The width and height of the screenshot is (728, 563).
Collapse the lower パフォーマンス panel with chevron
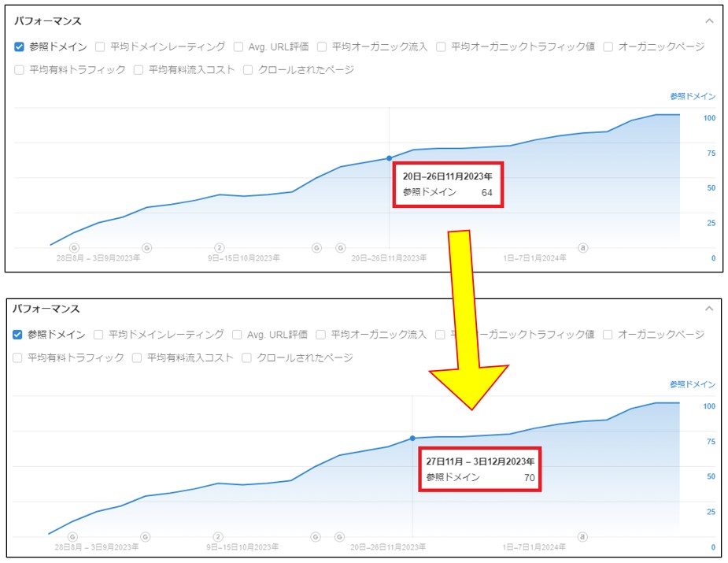tap(709, 309)
